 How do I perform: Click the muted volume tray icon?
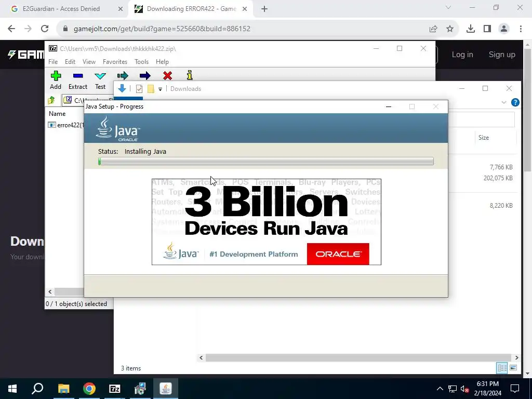(x=464, y=389)
